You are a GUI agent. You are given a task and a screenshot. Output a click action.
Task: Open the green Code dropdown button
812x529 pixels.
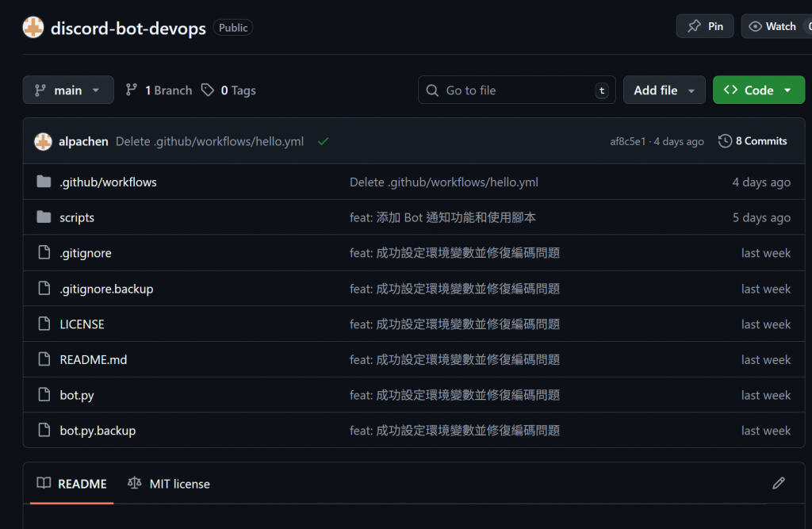coord(758,90)
